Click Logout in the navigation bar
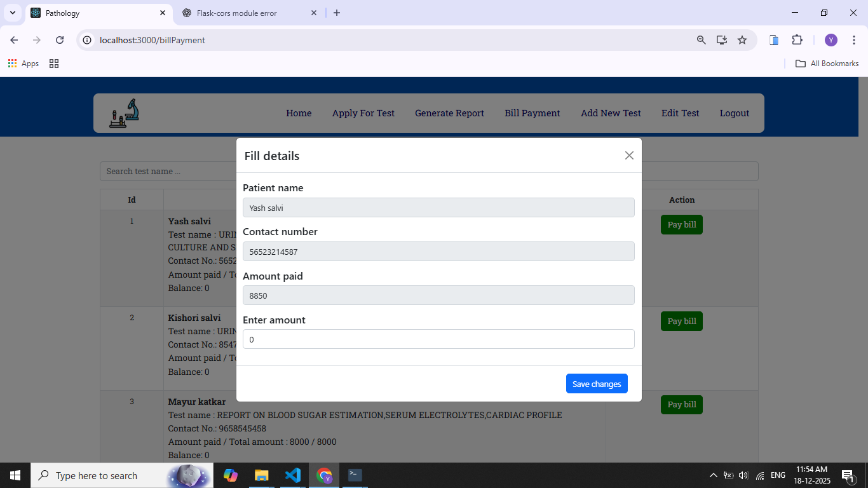The image size is (868, 488). pyautogui.click(x=734, y=113)
